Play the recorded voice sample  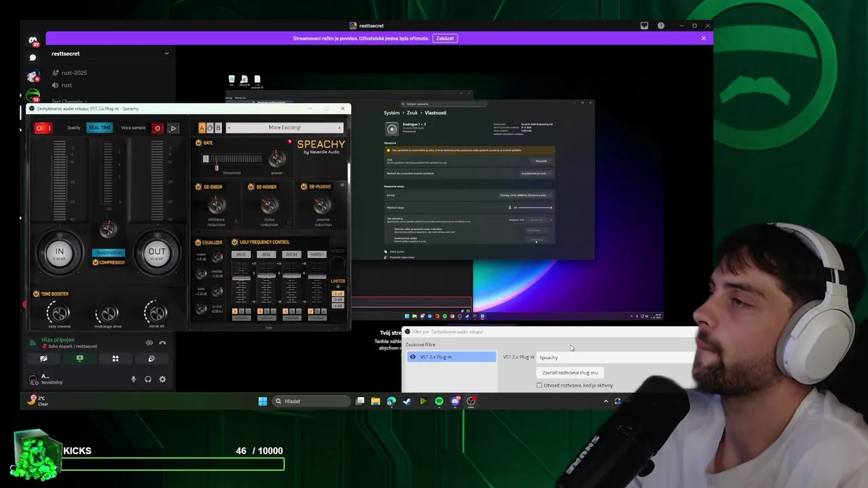coord(173,128)
